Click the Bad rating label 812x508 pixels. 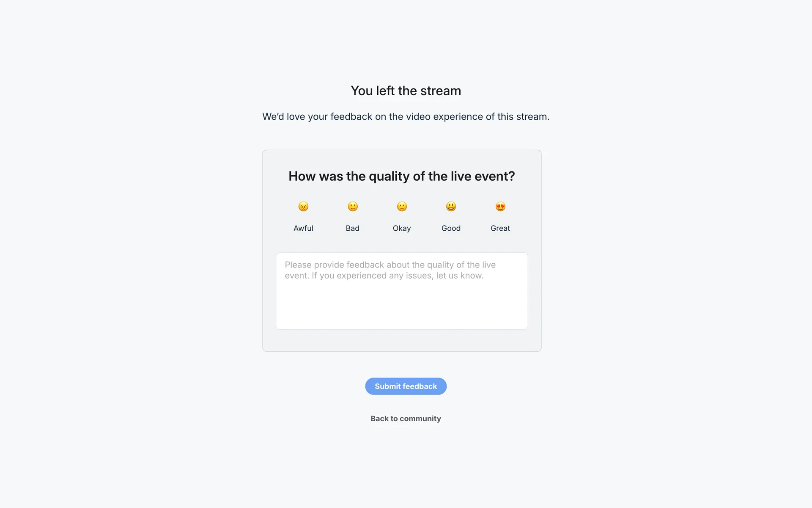click(352, 228)
